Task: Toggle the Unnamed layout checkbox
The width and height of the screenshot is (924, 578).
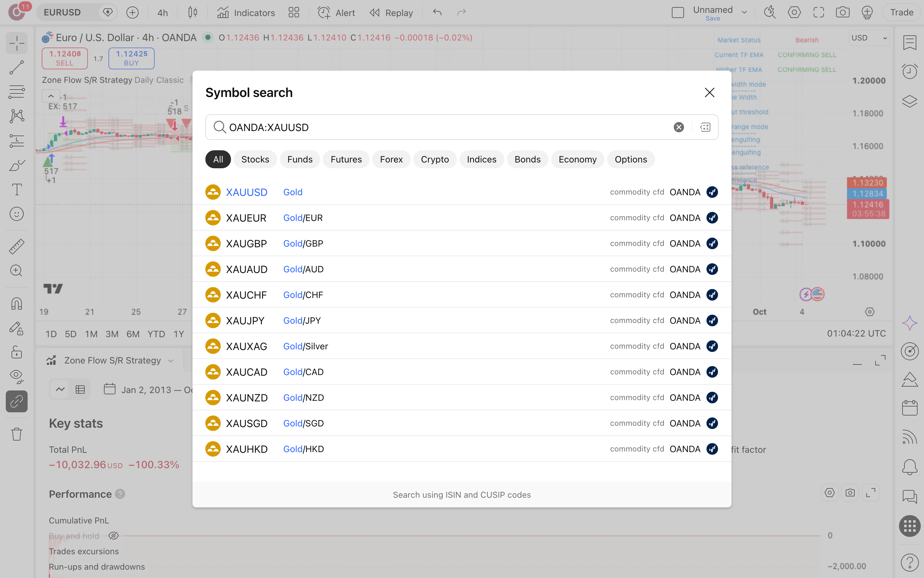Action: [x=678, y=13]
